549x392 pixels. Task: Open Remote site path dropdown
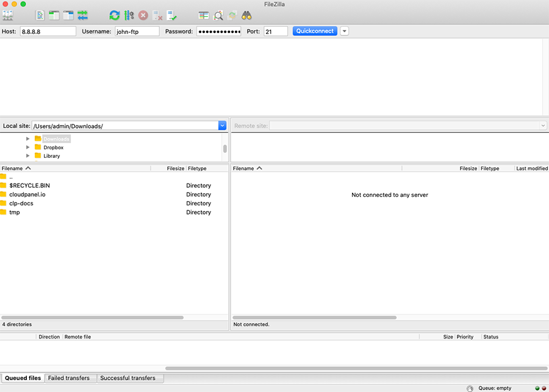pyautogui.click(x=543, y=126)
